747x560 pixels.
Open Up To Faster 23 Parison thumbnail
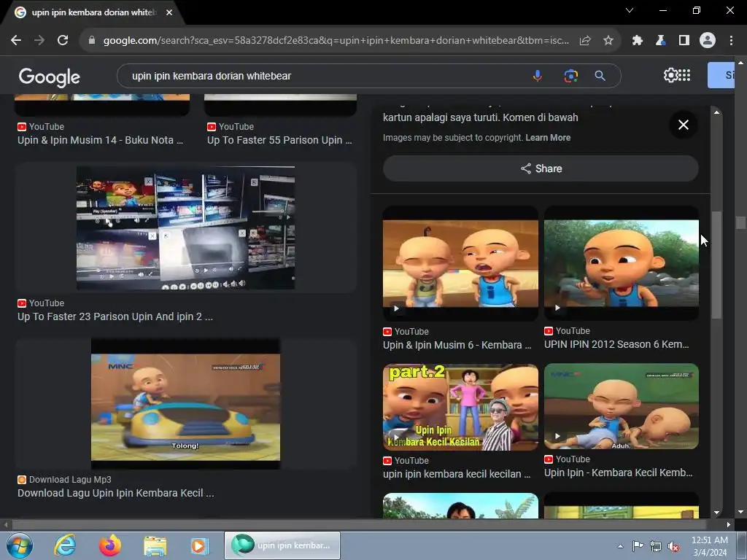[185, 227]
